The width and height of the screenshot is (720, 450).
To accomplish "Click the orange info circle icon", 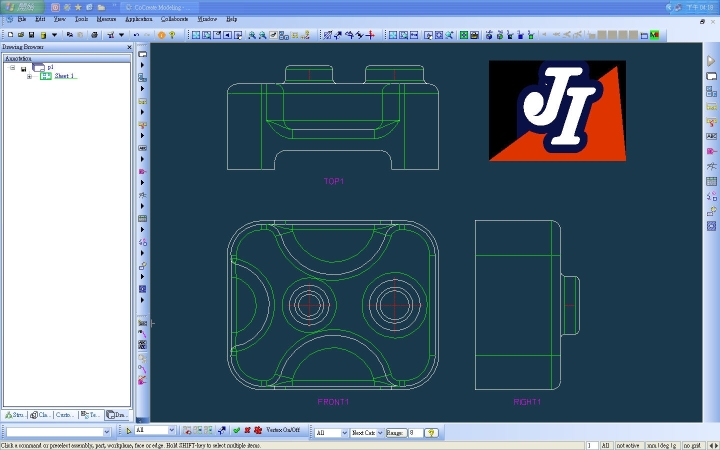I will pyautogui.click(x=162, y=35).
